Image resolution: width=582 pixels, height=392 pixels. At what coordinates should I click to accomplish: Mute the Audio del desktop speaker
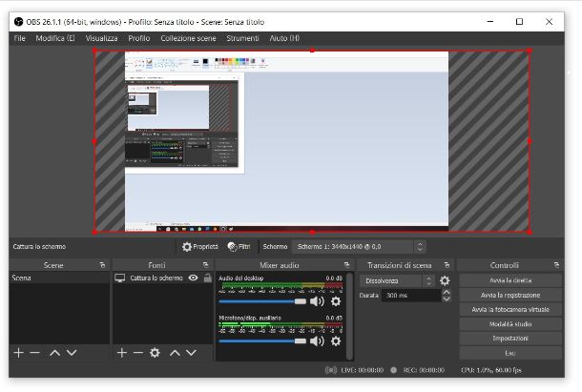point(317,301)
